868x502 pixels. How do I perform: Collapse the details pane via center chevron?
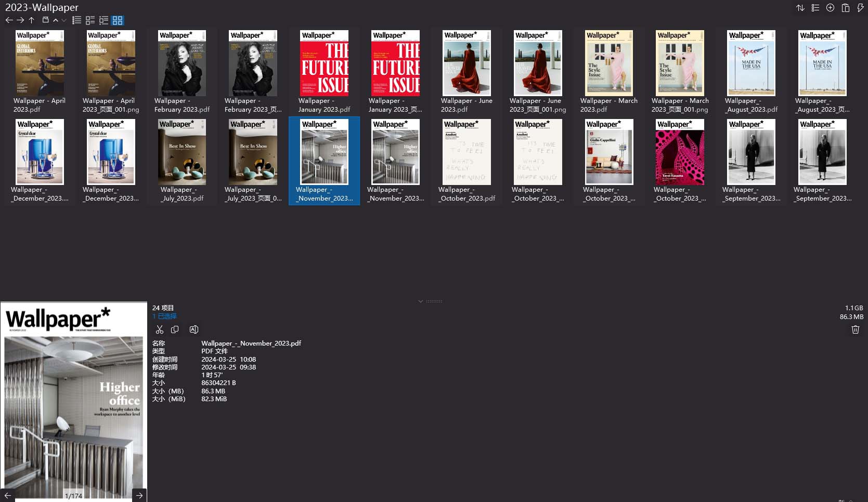(x=421, y=301)
